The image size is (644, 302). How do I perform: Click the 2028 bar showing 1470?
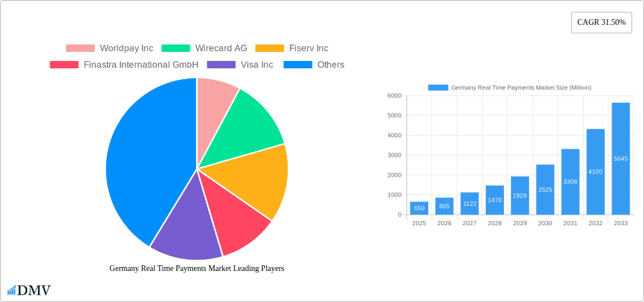tap(495, 200)
